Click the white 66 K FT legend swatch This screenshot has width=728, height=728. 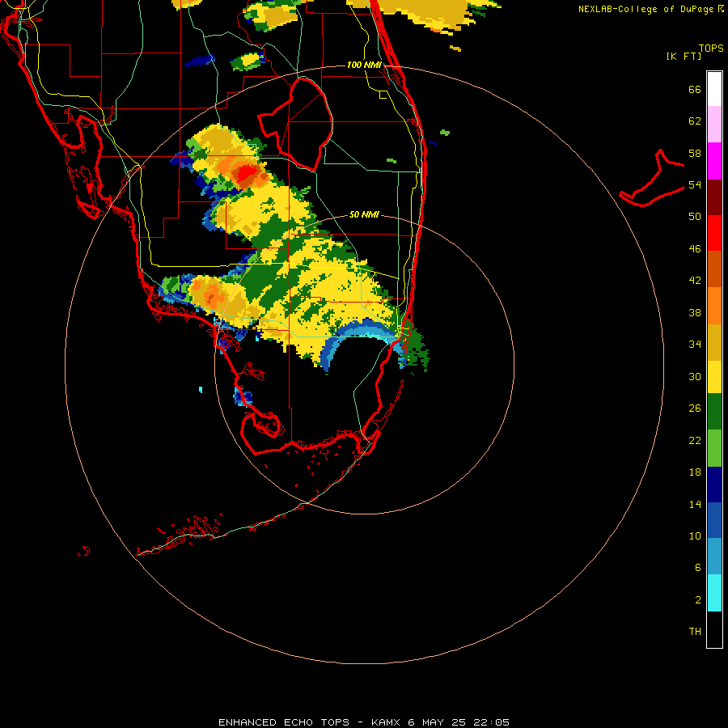point(714,89)
